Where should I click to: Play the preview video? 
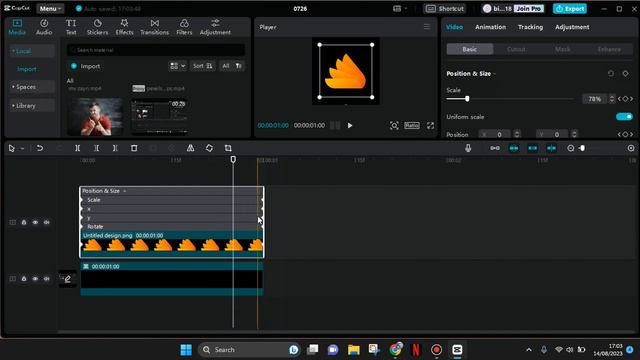[x=350, y=126]
